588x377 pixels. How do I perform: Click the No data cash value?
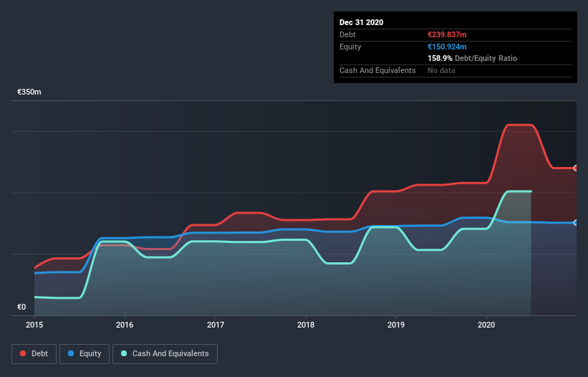pyautogui.click(x=441, y=70)
